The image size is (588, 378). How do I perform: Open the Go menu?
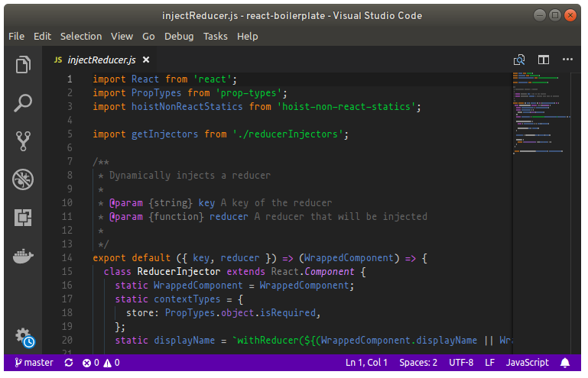coord(148,37)
